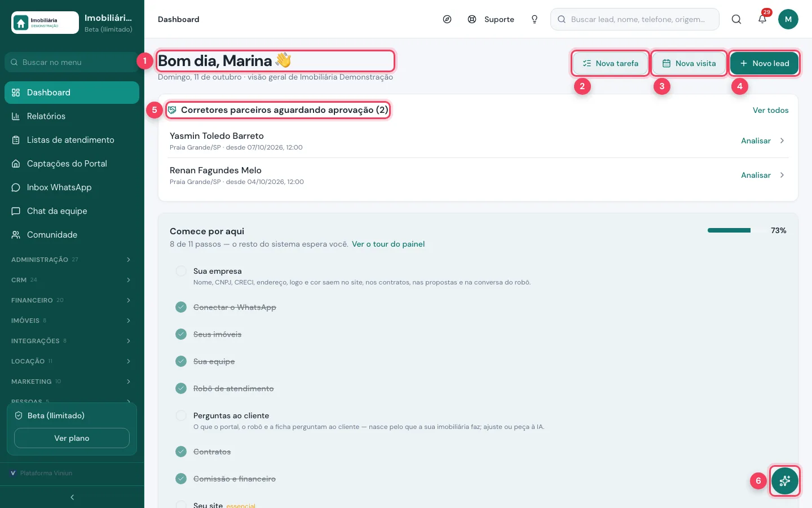
Task: Click the Dashboard grid icon
Action: (x=16, y=93)
